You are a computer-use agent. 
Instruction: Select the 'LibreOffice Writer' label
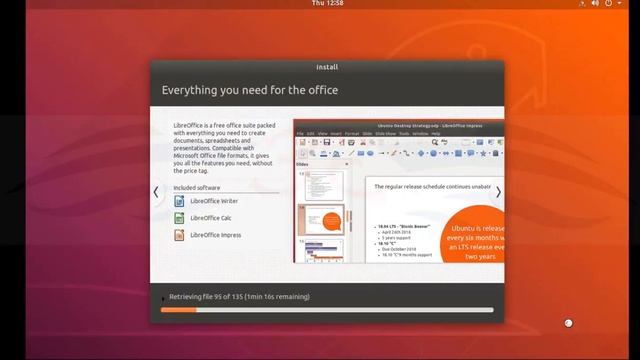(214, 201)
